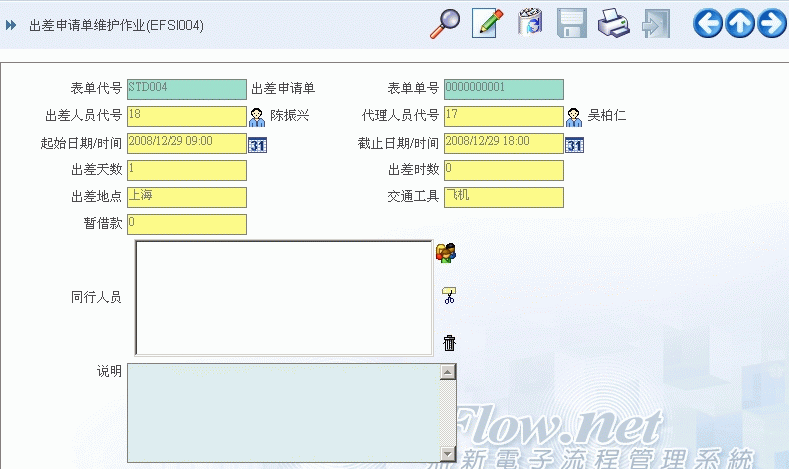Open calendar for 起始日期/时间
Viewport: 789px width, 469px height.
pyautogui.click(x=257, y=145)
